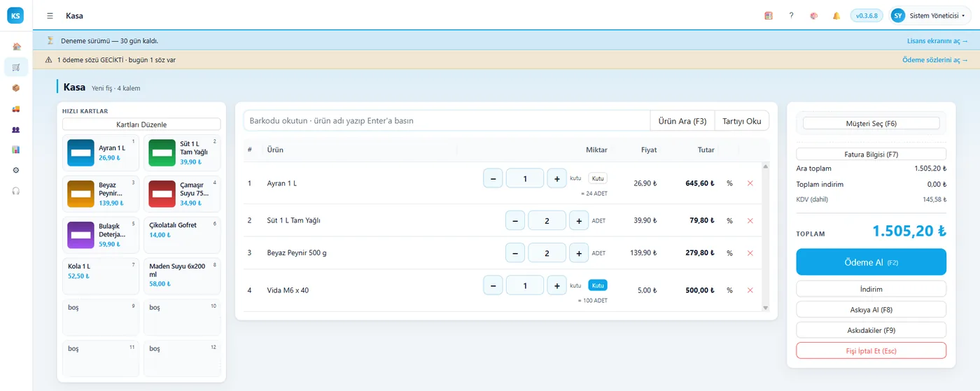Open the headset support sidebar icon
980x391 pixels.
point(16,191)
